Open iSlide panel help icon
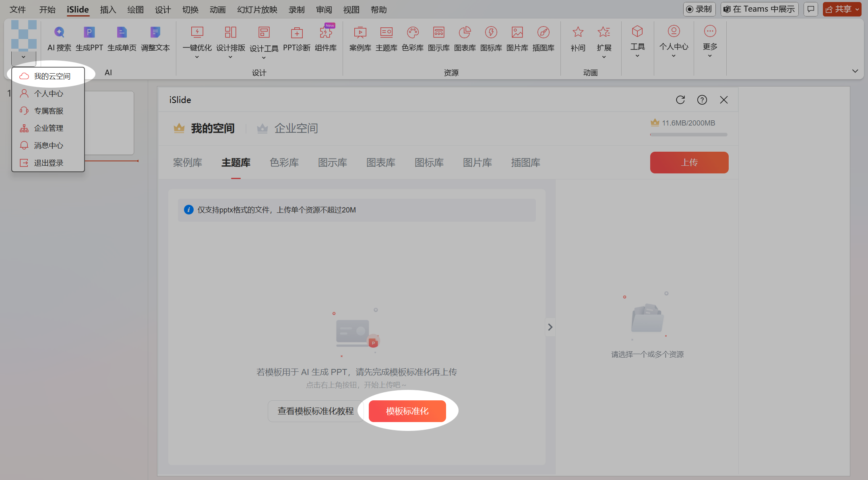The width and height of the screenshot is (868, 480). click(702, 100)
